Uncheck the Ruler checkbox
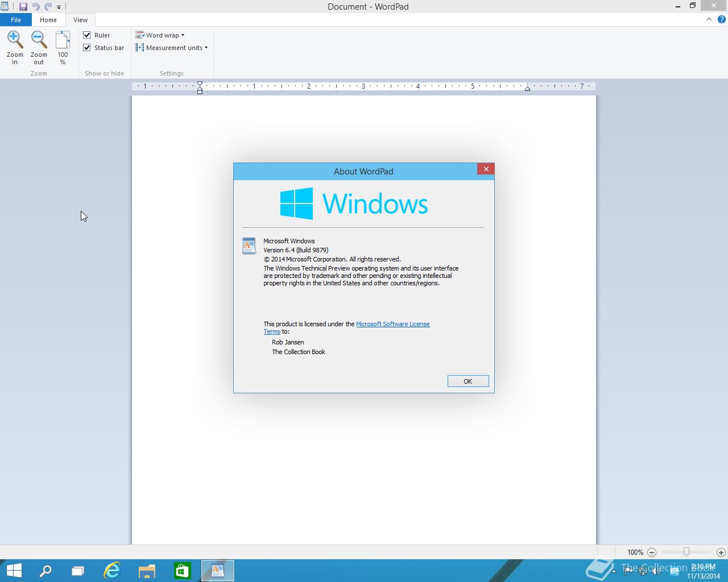This screenshot has width=728, height=582. [x=87, y=35]
